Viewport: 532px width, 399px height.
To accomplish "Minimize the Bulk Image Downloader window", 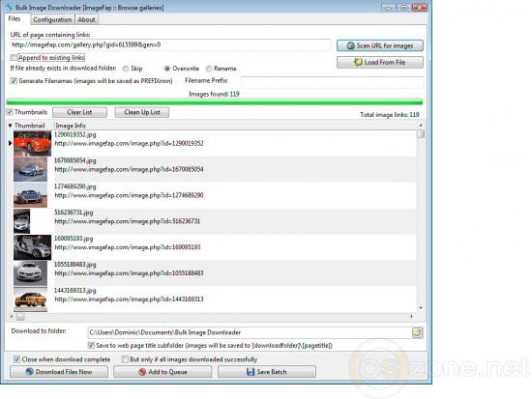I will click(x=388, y=7).
